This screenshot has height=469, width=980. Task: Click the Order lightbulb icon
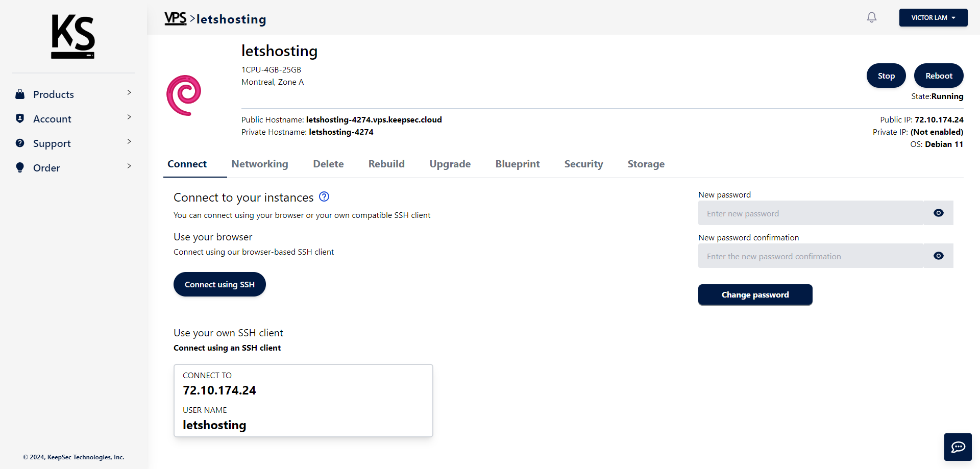[20, 167]
